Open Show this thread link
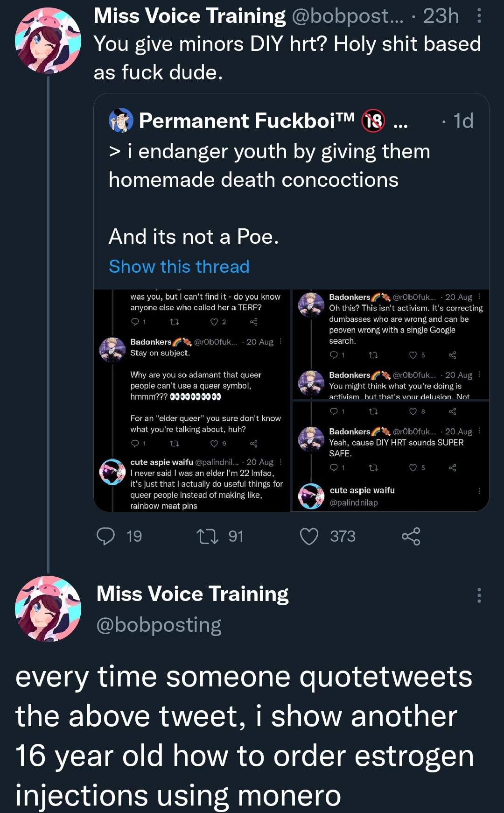This screenshot has height=813, width=504. point(179,267)
